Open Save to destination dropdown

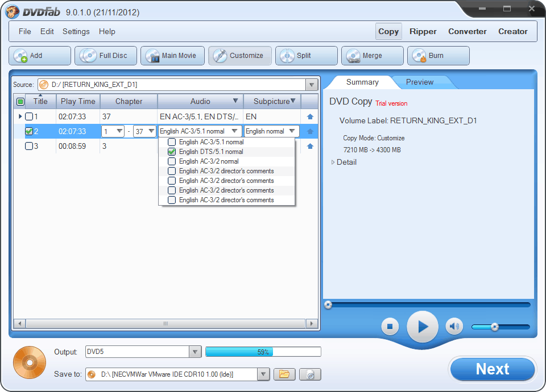(263, 374)
